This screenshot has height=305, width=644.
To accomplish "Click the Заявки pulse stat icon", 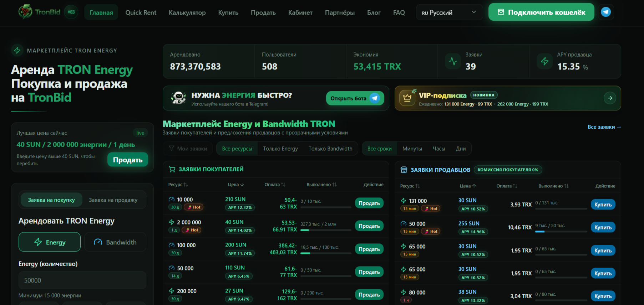I will (x=453, y=61).
